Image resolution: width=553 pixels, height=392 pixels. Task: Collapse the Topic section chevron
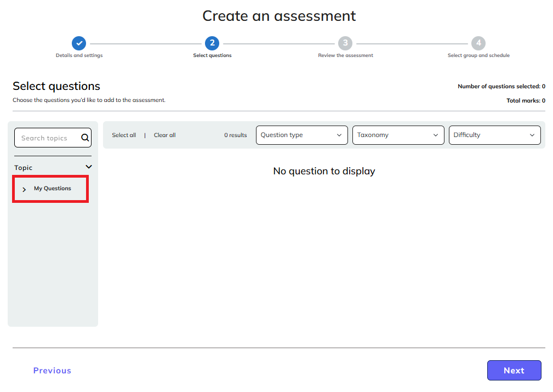[89, 167]
